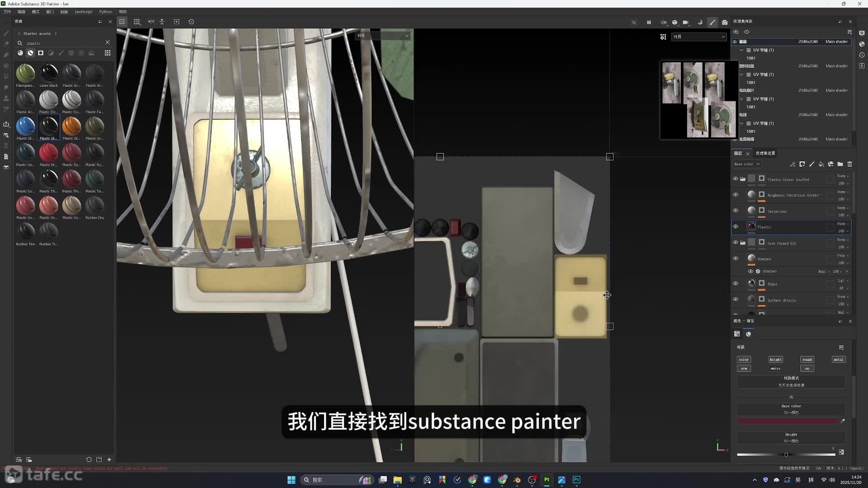This screenshot has height=488, width=868.
Task: Switch to the 纹理集设置 tab
Action: (765, 153)
